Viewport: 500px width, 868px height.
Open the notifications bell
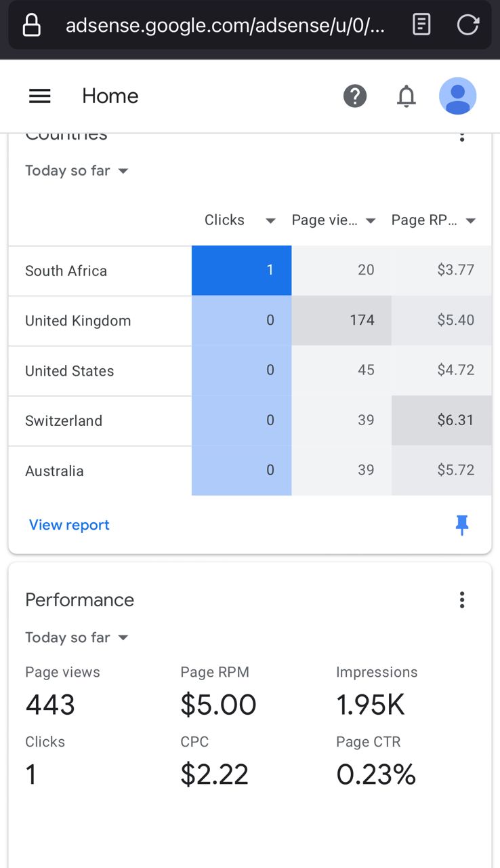(x=406, y=96)
